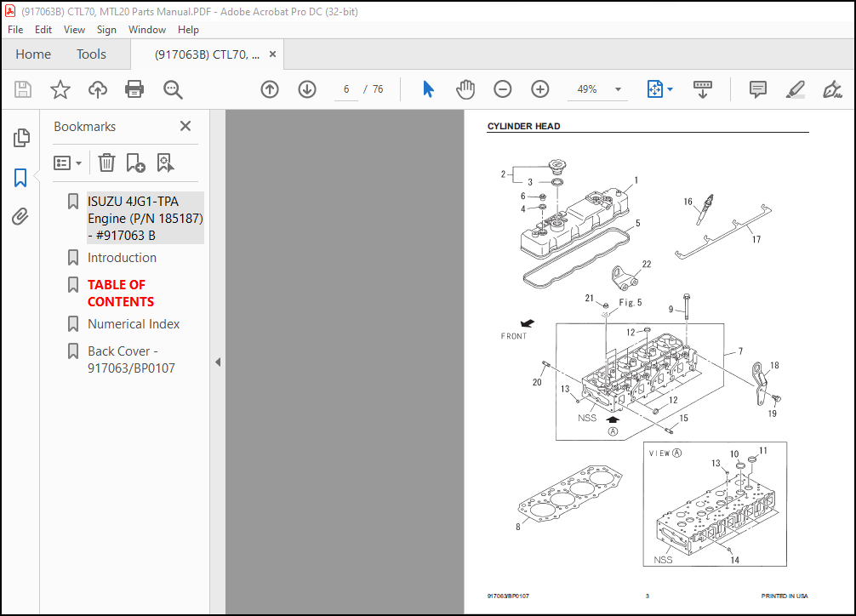
Task: Click the FRONT label in diagram
Action: coord(514,336)
